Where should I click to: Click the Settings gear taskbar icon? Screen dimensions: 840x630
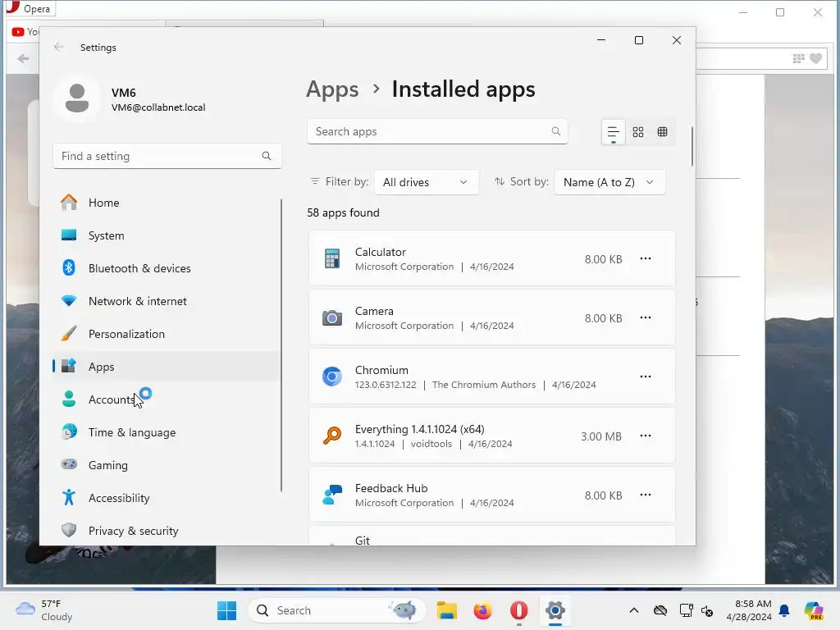point(555,610)
